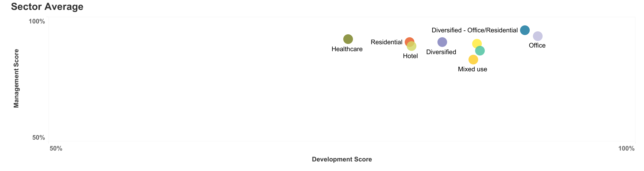This screenshot has width=644, height=171.
Task: Click the gold Mixed use circle
Action: 473,59
